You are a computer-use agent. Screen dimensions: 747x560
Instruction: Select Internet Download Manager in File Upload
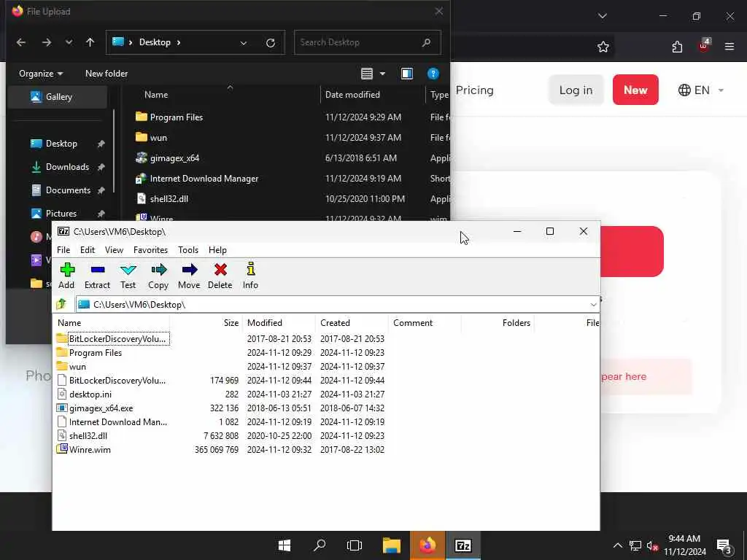pos(204,179)
